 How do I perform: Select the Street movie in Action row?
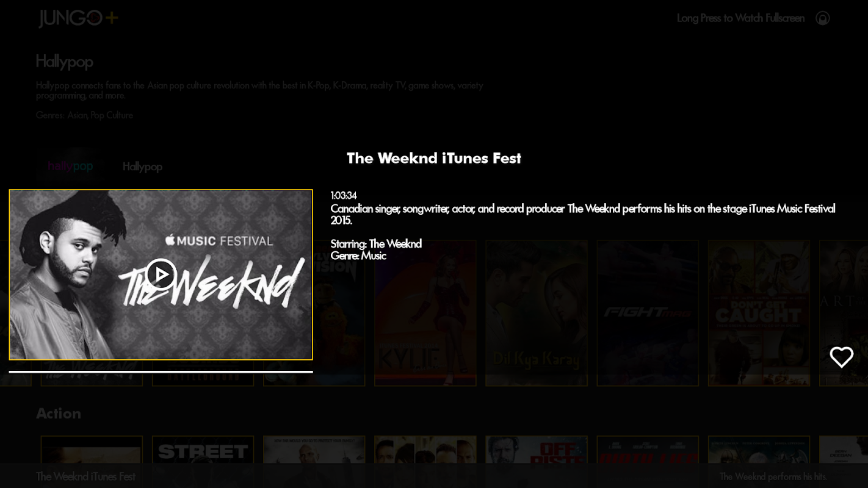pos(203,462)
